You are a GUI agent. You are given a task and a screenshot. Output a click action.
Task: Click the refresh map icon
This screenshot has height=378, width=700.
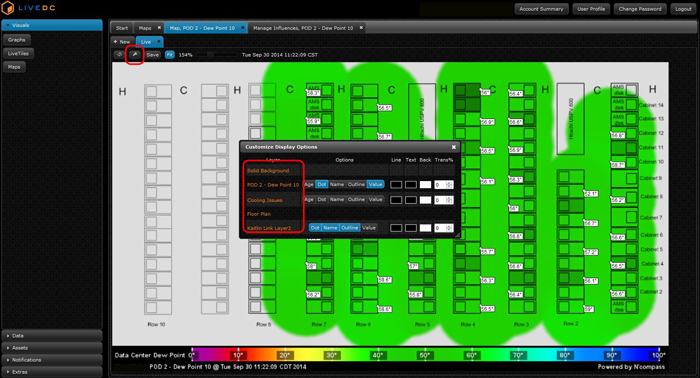click(119, 55)
